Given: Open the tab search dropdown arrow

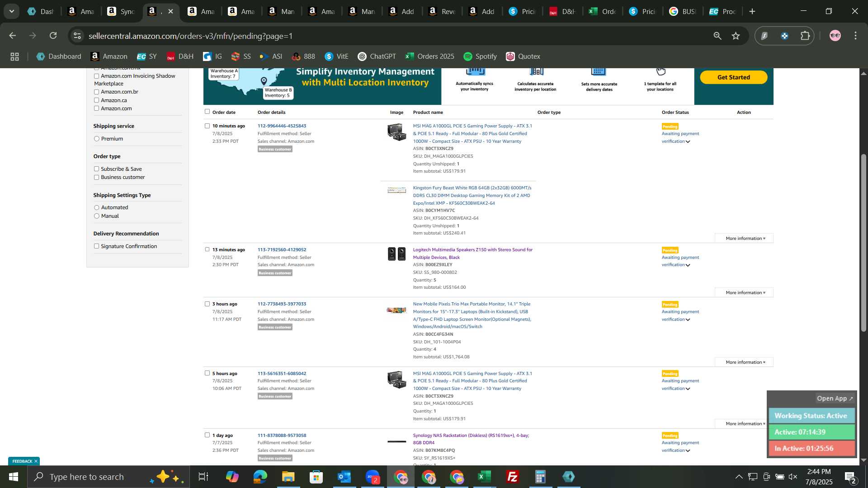Looking at the screenshot, I should [x=11, y=11].
